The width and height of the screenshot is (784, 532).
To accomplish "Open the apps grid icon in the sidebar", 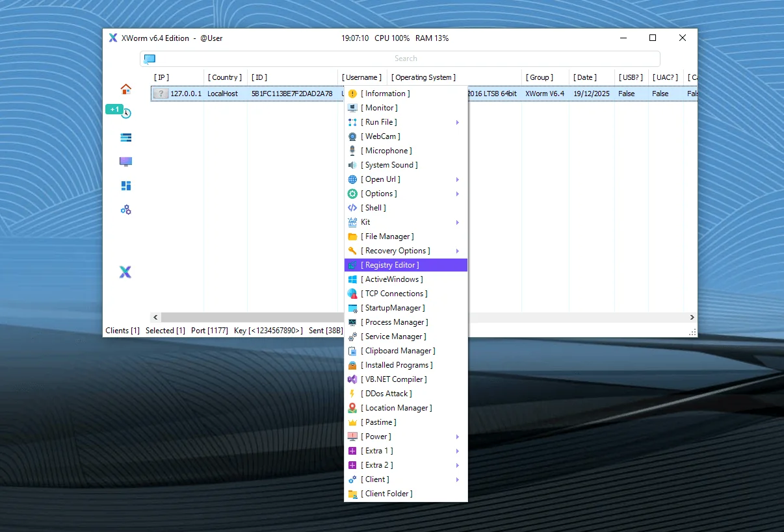I will [125, 186].
